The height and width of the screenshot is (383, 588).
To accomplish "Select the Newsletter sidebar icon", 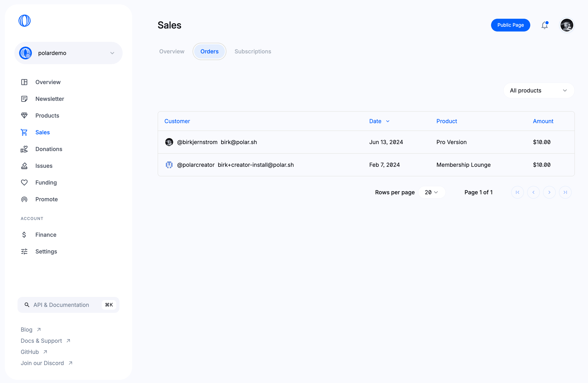I will pyautogui.click(x=24, y=99).
